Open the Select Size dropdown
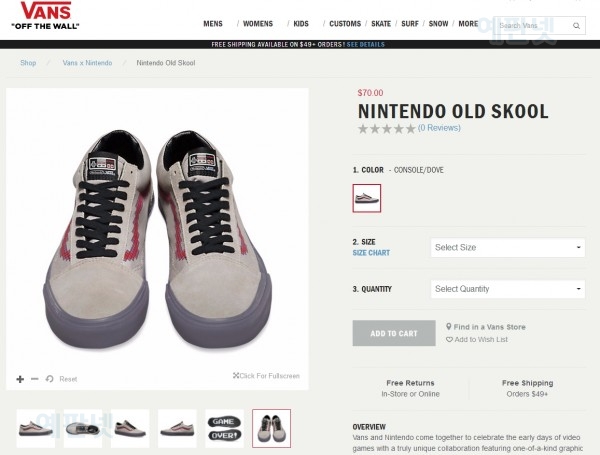 click(508, 248)
